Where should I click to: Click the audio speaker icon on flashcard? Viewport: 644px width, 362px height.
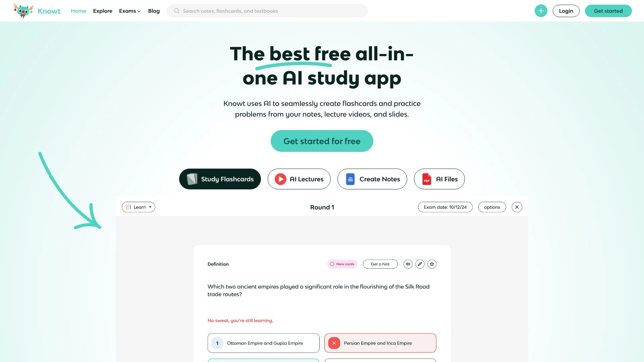pos(408,264)
